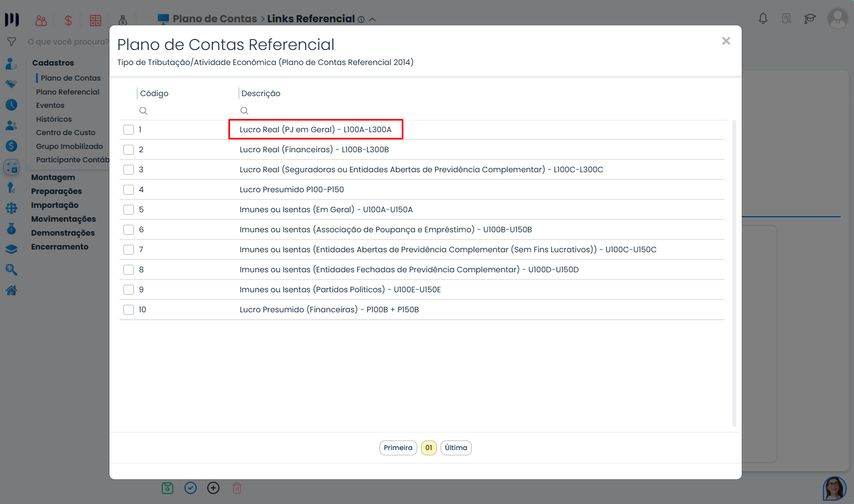Open the red calculator module icon
Image resolution: width=854 pixels, height=504 pixels.
coord(96,21)
